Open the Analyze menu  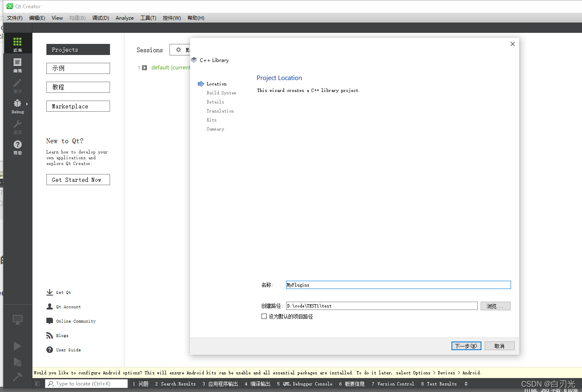(125, 18)
